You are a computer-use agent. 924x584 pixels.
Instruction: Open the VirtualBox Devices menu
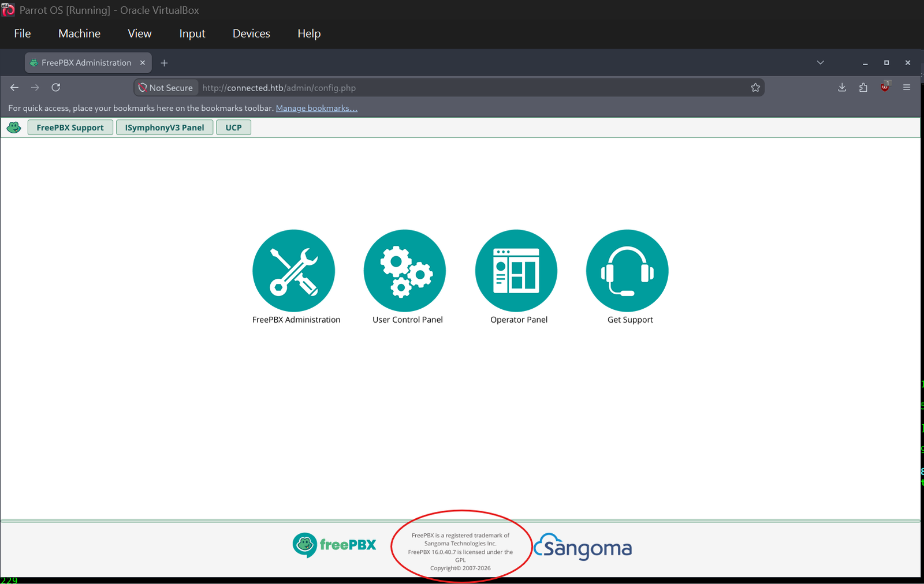[251, 33]
